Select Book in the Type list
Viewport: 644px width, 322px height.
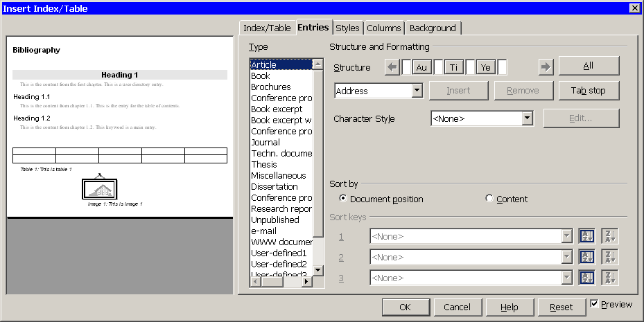(x=281, y=76)
